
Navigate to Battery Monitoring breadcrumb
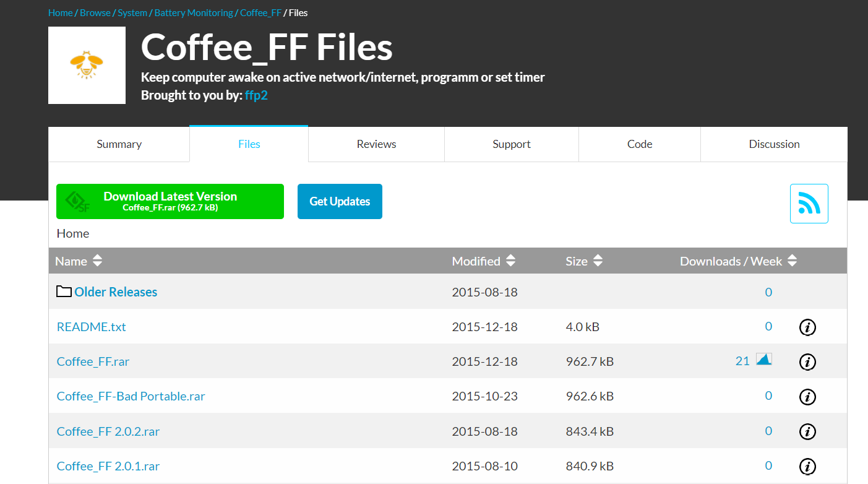pos(194,12)
